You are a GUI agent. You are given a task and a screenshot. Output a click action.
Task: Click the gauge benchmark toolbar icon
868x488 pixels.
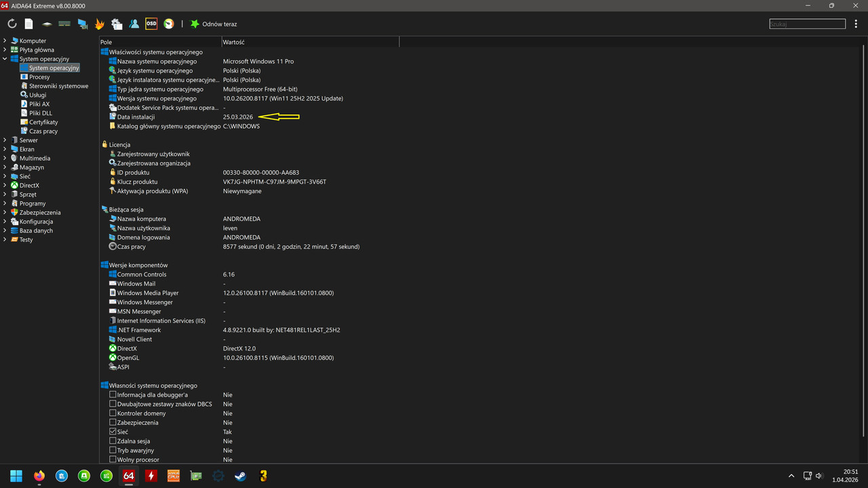(x=168, y=24)
